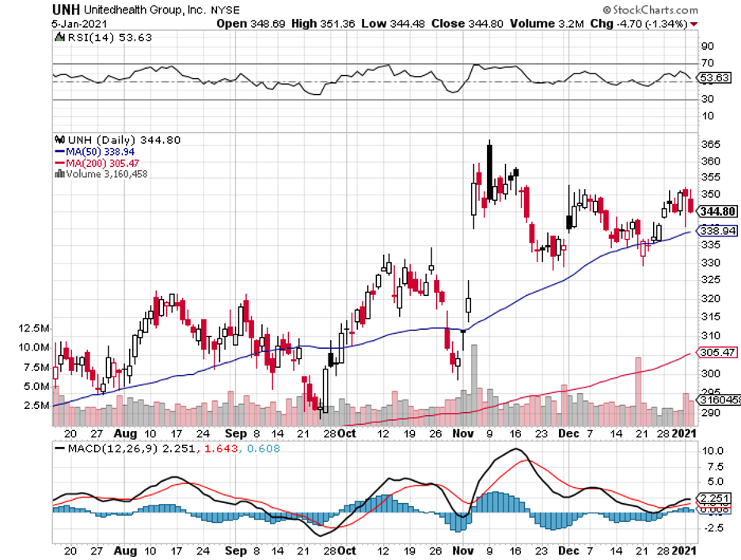Click the MA(200) 305.47 legend text
741x560 pixels.
pyautogui.click(x=103, y=163)
